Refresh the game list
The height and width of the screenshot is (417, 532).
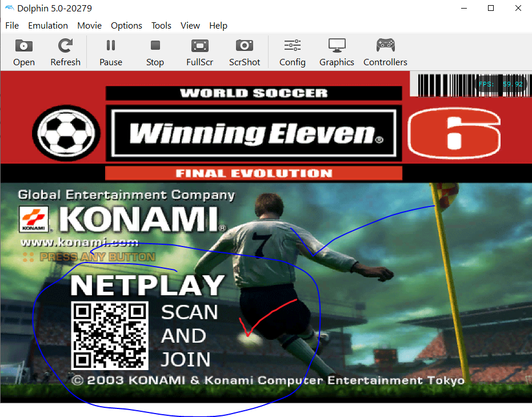65,52
